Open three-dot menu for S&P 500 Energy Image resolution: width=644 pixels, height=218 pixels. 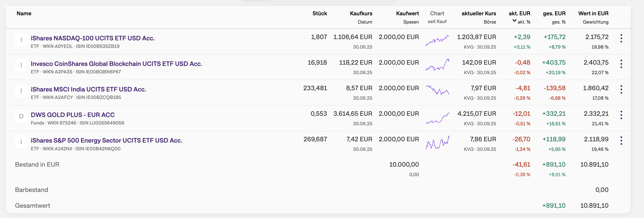[x=621, y=141]
